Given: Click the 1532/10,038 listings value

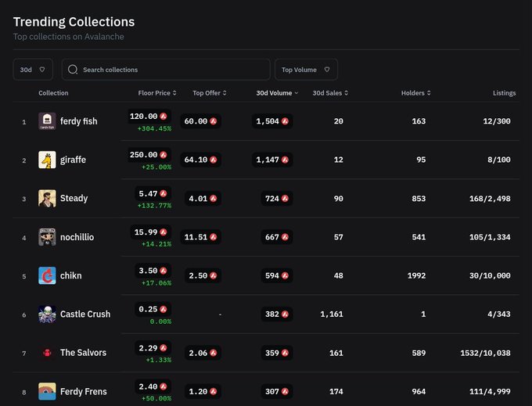Looking at the screenshot, I should point(486,353).
